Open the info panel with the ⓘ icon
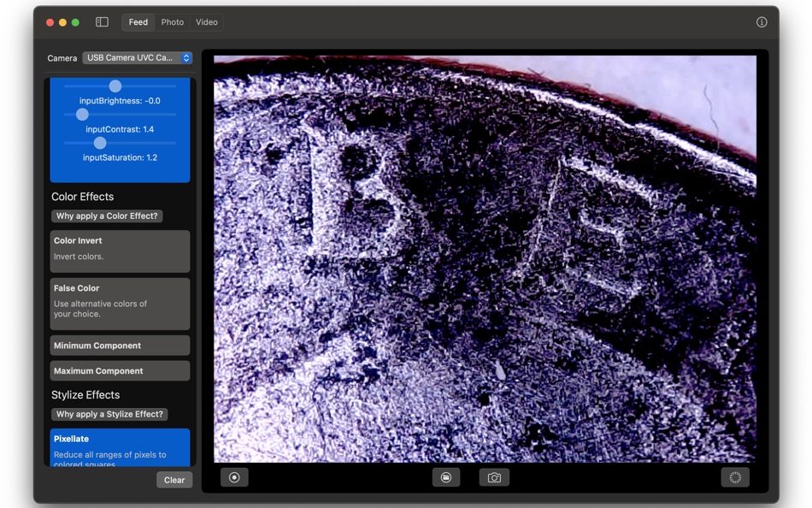 tap(760, 21)
